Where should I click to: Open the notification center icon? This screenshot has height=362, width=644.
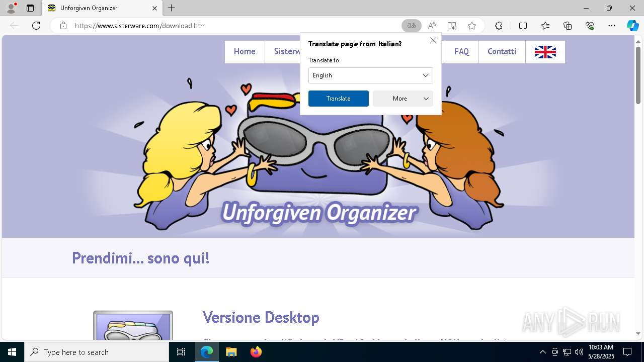point(627,352)
